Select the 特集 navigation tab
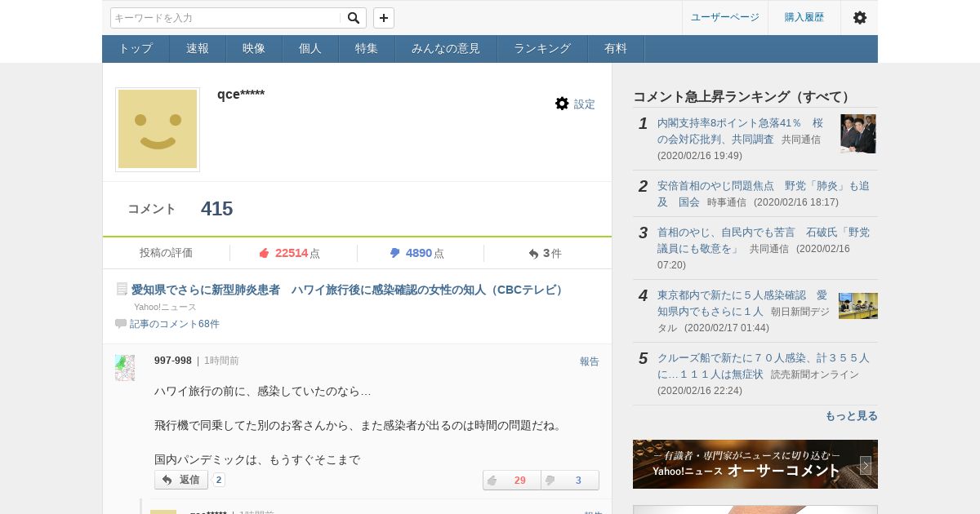This screenshot has height=514, width=980. tap(367, 48)
